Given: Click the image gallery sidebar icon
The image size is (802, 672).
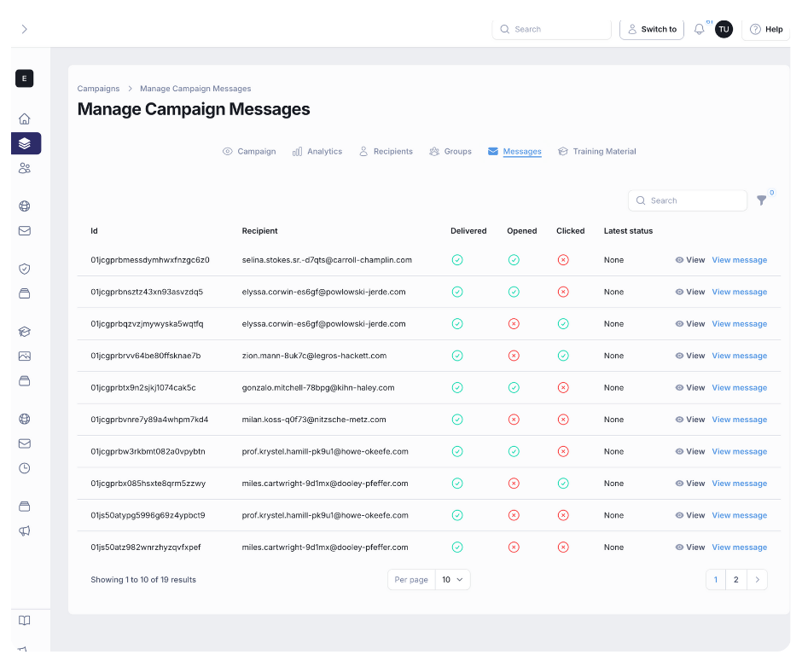Looking at the screenshot, I should pyautogui.click(x=25, y=356).
